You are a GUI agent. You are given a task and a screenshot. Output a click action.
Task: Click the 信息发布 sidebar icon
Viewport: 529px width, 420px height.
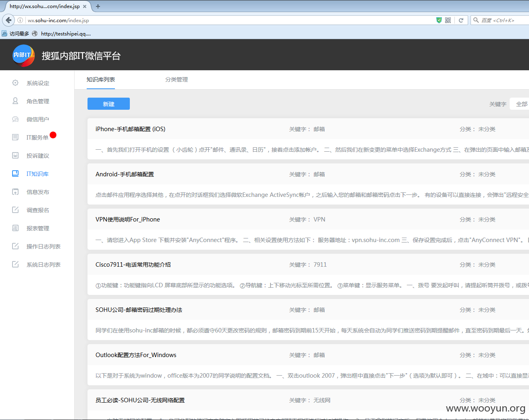pos(15,192)
